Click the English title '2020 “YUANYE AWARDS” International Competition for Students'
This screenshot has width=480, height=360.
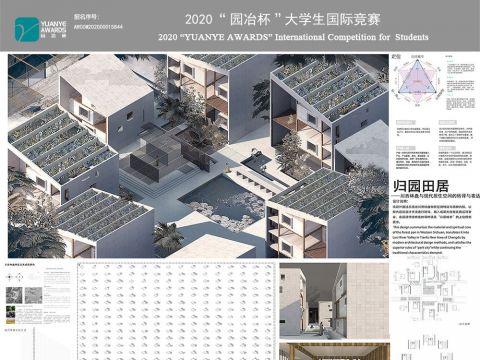[293, 37]
